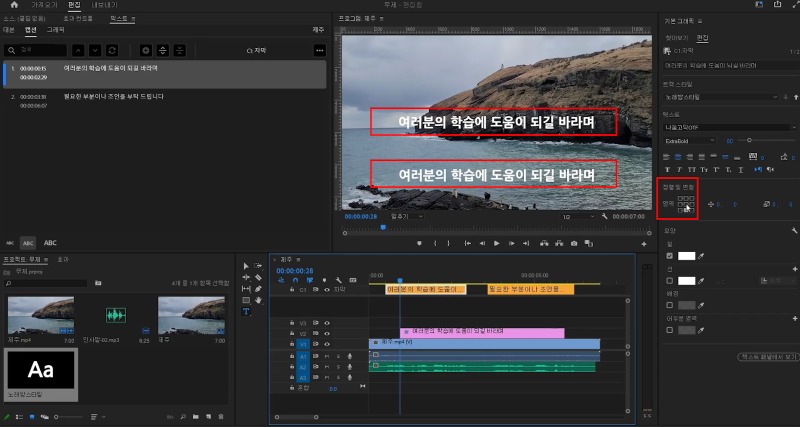The height and width of the screenshot is (427, 800).
Task: Toggle V3 track visibility eye
Action: [x=327, y=322]
